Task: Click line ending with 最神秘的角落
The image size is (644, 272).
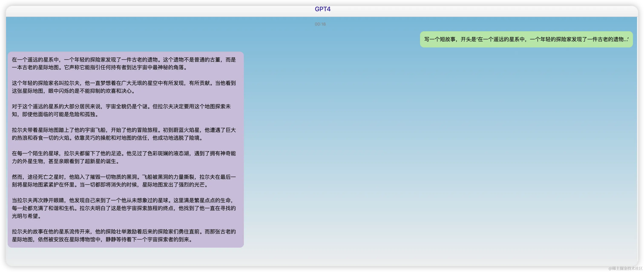Action: click(x=99, y=67)
